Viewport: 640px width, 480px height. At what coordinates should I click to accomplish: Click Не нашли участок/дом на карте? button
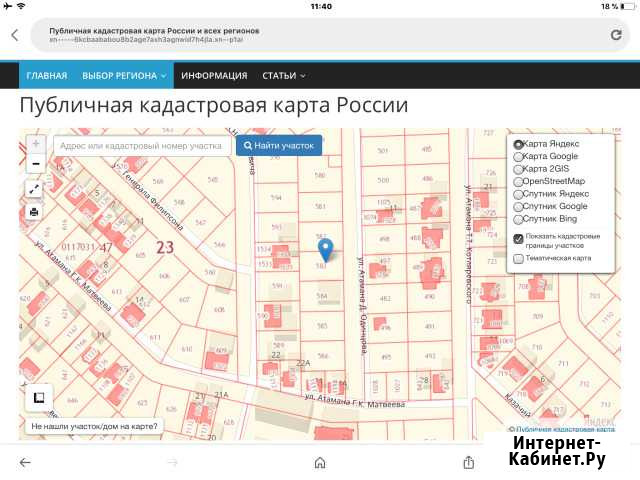click(94, 427)
